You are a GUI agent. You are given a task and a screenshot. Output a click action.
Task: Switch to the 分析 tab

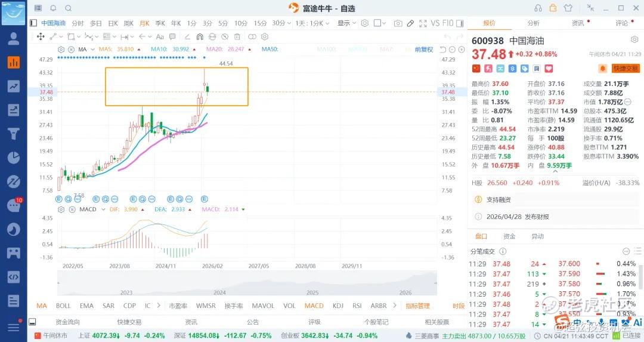pyautogui.click(x=533, y=23)
